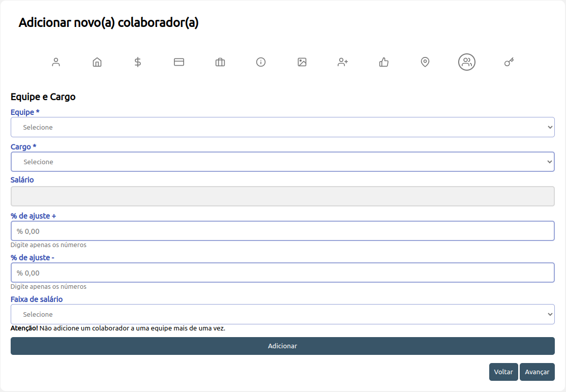Click the info circle step icon
The width and height of the screenshot is (566, 392).
click(x=261, y=62)
